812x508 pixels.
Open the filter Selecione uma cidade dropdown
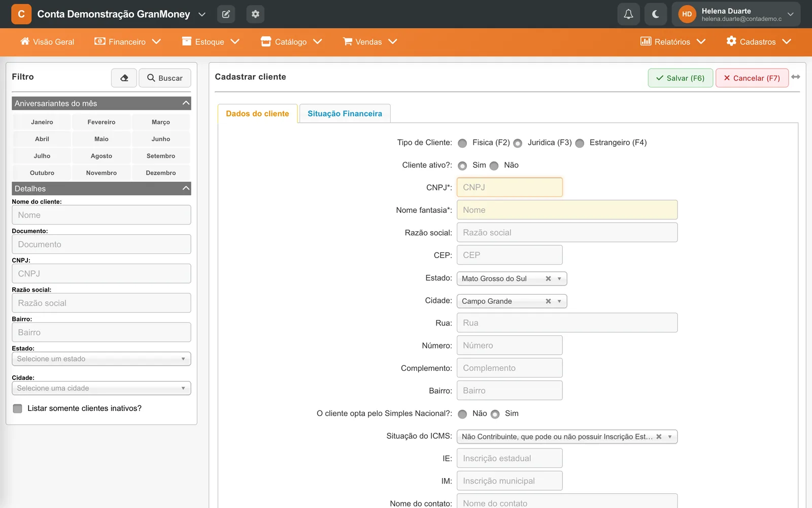coord(101,388)
